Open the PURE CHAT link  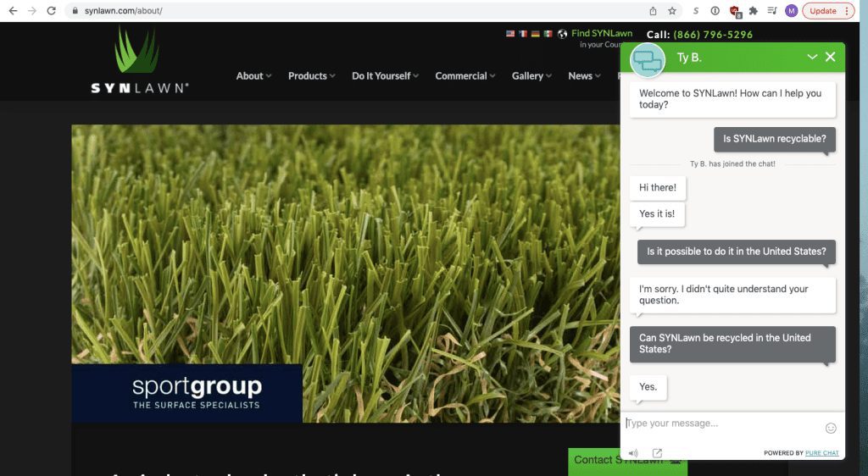821,453
